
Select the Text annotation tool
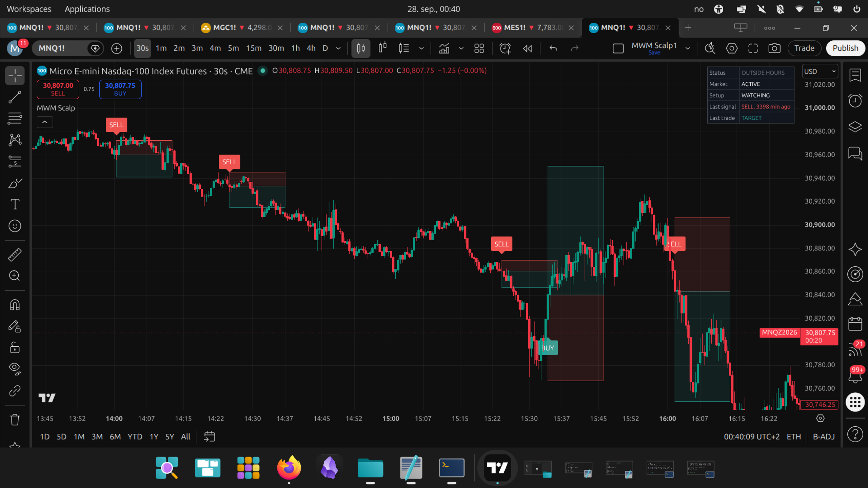[15, 204]
